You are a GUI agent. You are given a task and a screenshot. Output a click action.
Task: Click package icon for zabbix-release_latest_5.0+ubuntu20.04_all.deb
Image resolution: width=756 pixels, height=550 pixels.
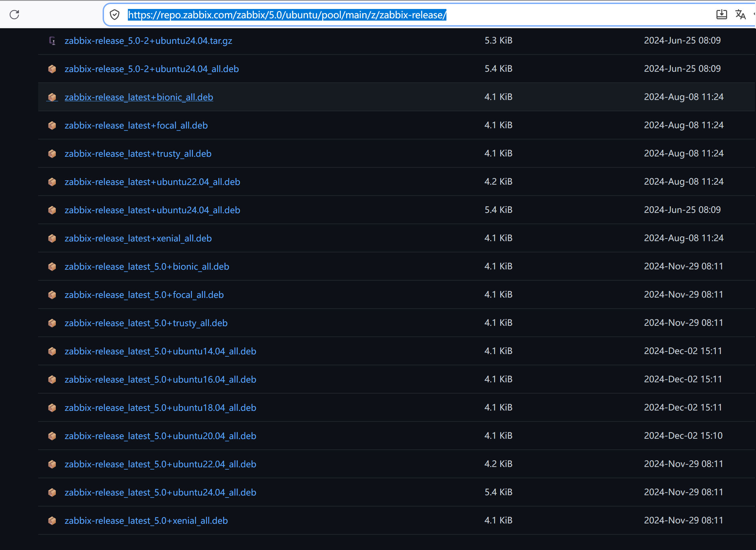[x=52, y=436]
